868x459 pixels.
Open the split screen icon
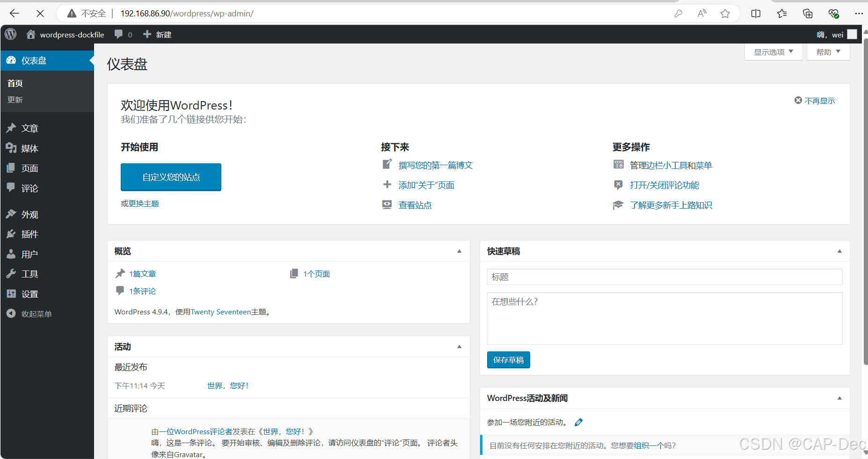756,14
